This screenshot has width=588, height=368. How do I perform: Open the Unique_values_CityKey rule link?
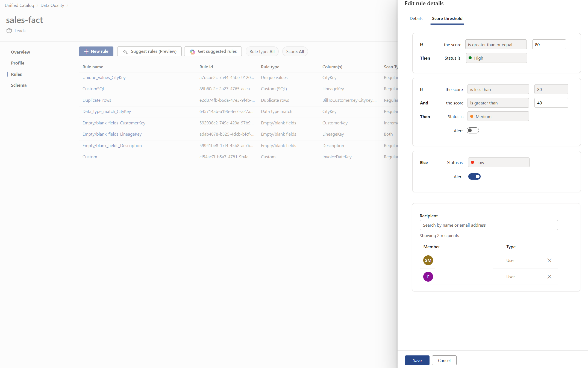pos(104,78)
